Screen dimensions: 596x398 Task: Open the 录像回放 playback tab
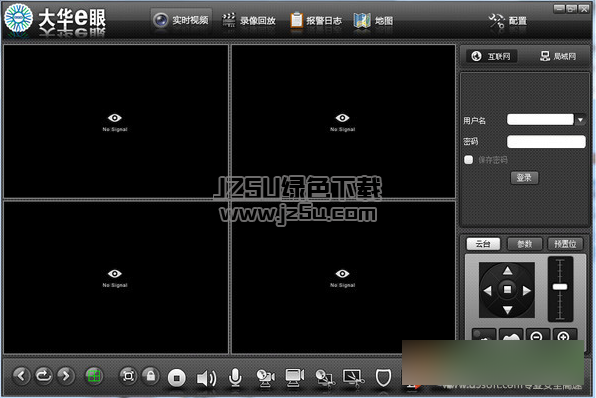pyautogui.click(x=249, y=20)
